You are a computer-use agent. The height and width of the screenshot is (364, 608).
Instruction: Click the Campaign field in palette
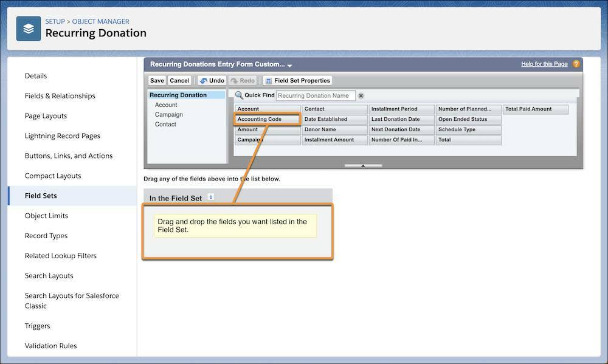coord(268,140)
